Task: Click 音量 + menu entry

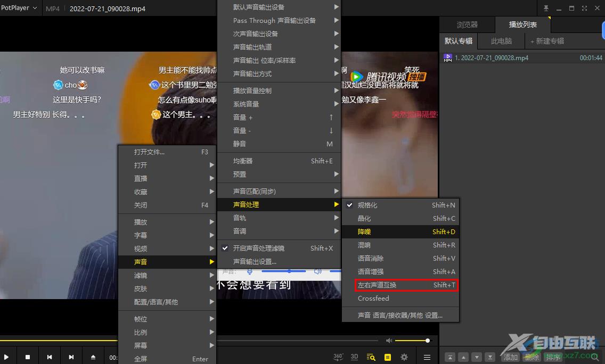Action: [x=279, y=117]
